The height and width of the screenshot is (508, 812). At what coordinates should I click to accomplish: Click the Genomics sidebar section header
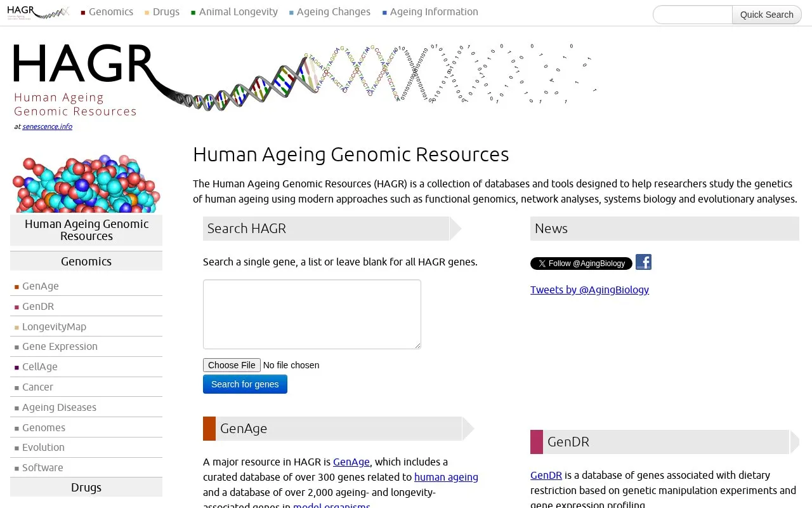(x=86, y=261)
